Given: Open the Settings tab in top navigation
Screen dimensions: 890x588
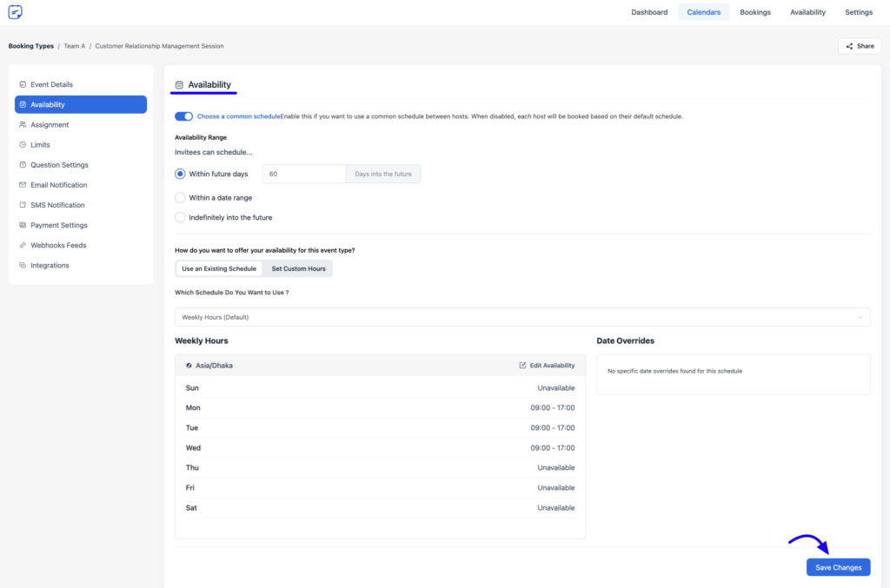Looking at the screenshot, I should (858, 12).
